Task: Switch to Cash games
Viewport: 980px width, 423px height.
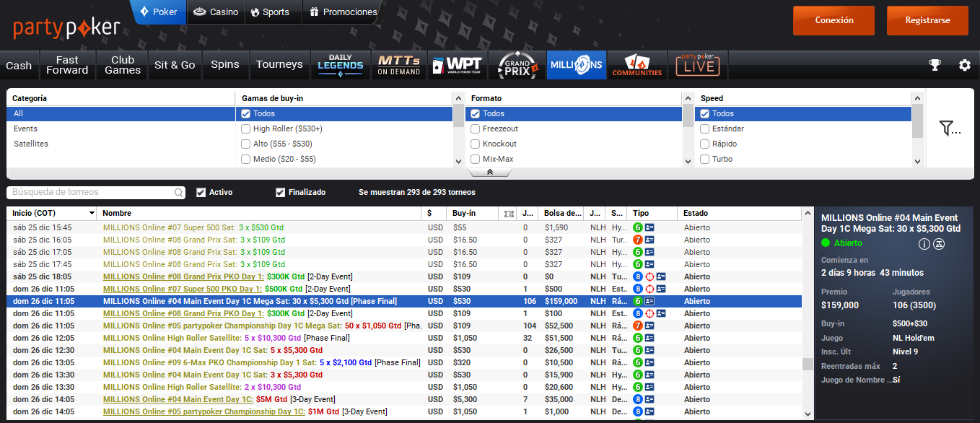Action: 19,65
